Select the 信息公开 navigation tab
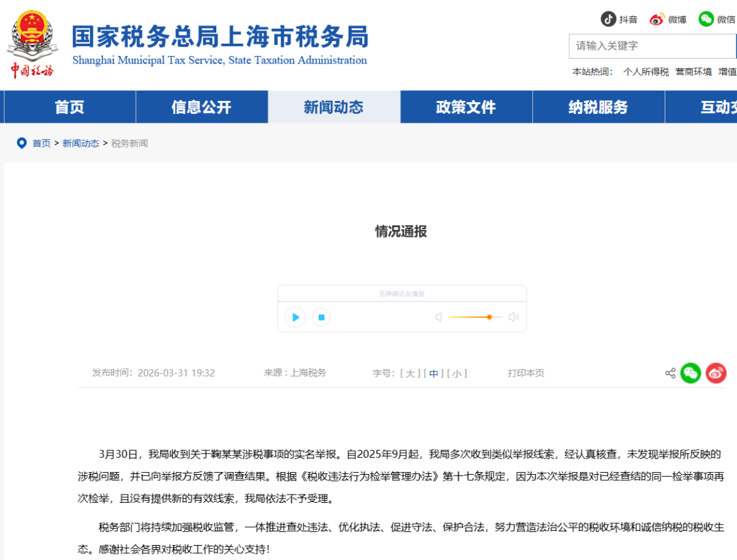The width and height of the screenshot is (737, 560). 201,106
